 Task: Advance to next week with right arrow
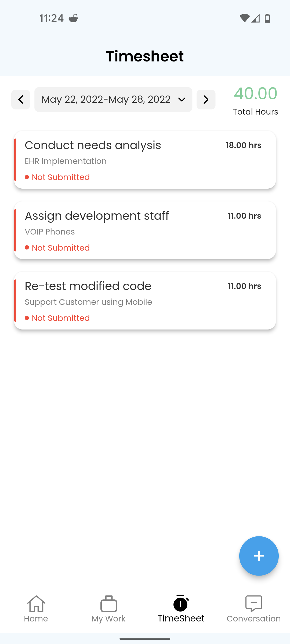coord(206,100)
